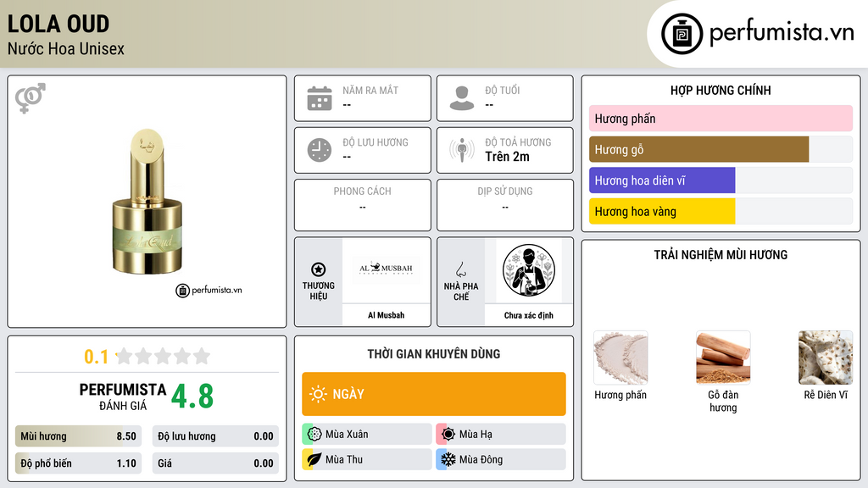This screenshot has height=488, width=868.
Task: Click the 0.1 user rating value
Action: pyautogui.click(x=97, y=357)
